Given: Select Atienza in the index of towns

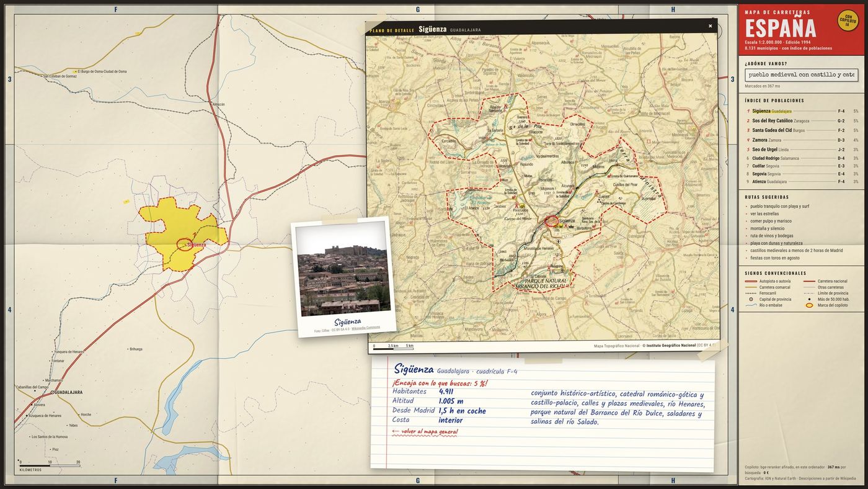Looking at the screenshot, I should click(x=802, y=182).
